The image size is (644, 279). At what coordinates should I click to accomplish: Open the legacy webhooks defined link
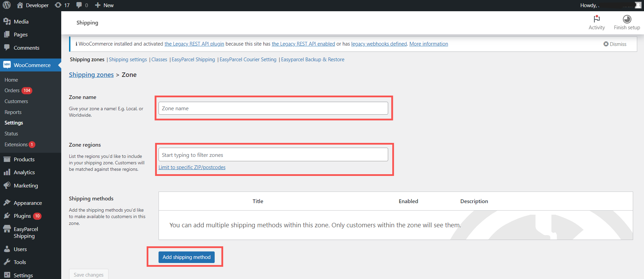point(379,44)
